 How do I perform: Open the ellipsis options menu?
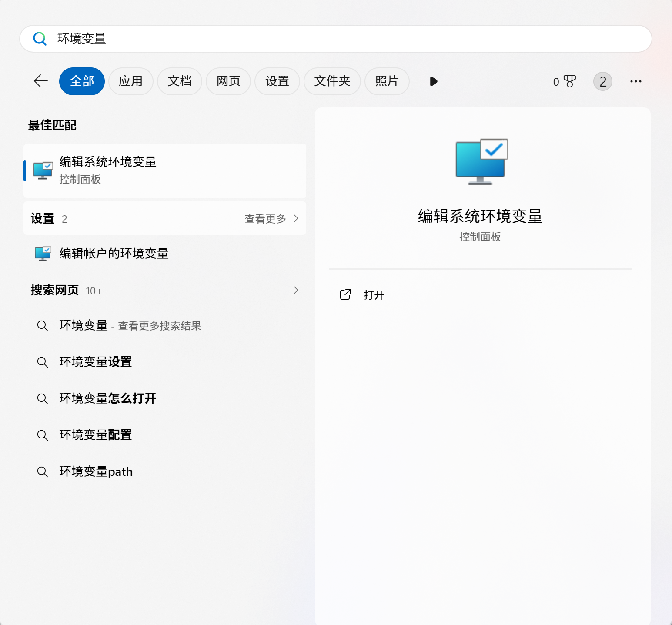[x=635, y=81]
